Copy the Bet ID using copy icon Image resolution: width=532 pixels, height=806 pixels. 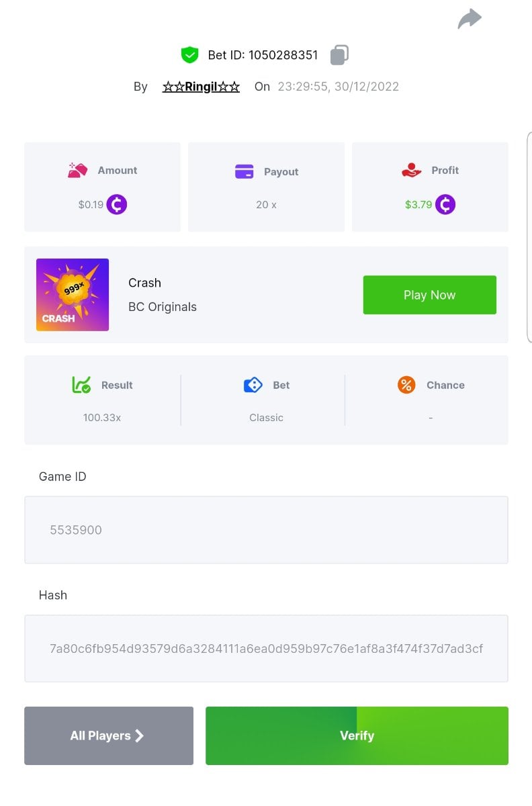(339, 55)
